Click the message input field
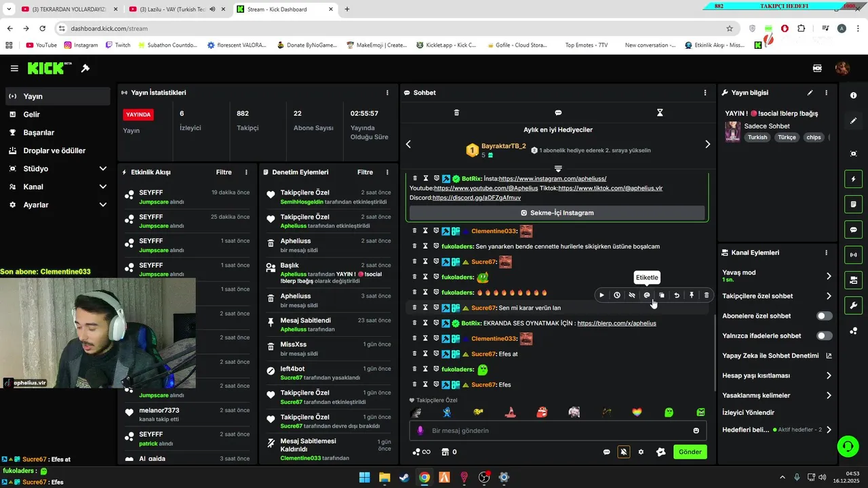This screenshot has height=488, width=868. 558,430
